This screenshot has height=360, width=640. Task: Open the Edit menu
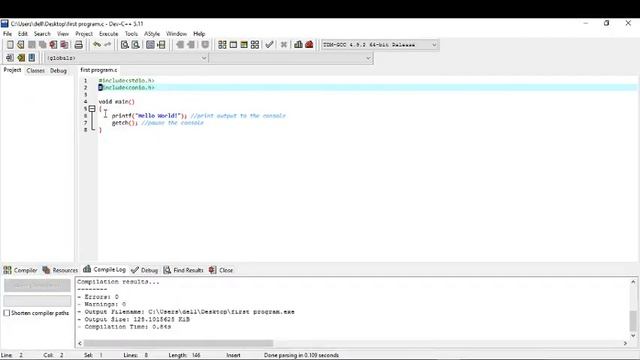[x=22, y=34]
